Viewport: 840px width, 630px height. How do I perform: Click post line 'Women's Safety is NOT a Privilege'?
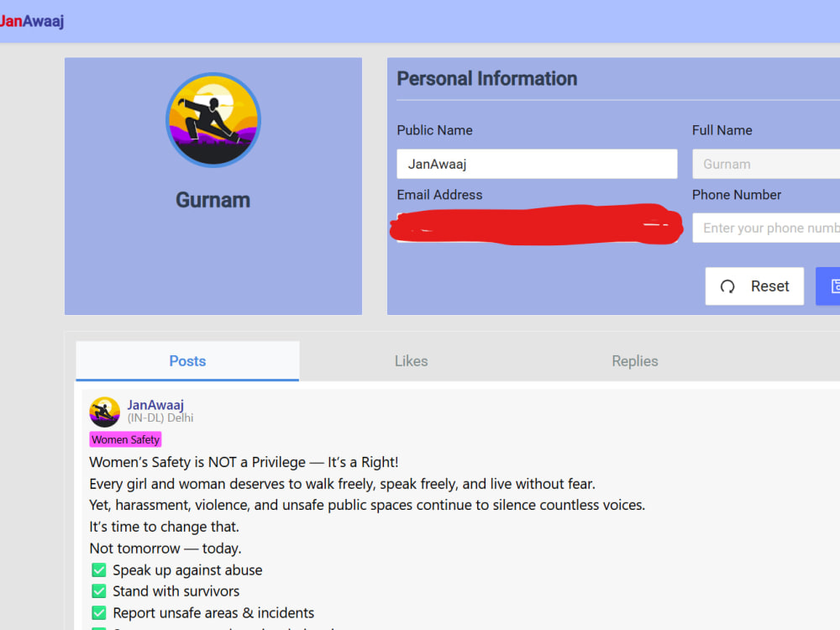(244, 462)
